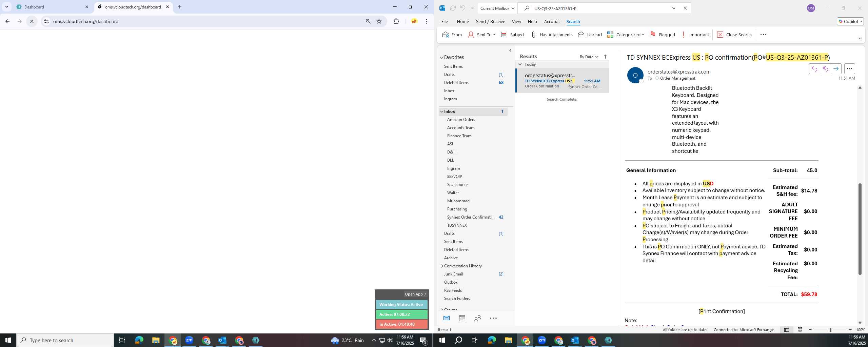Open more navigation options in Outlook
868x347 pixels.
493,318
